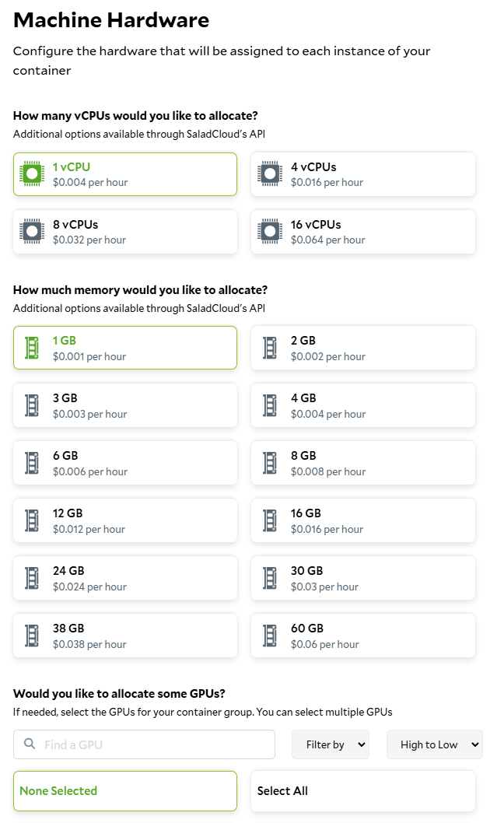The image size is (504, 823).
Task: Click the None Selected GPU option
Action: [125, 791]
